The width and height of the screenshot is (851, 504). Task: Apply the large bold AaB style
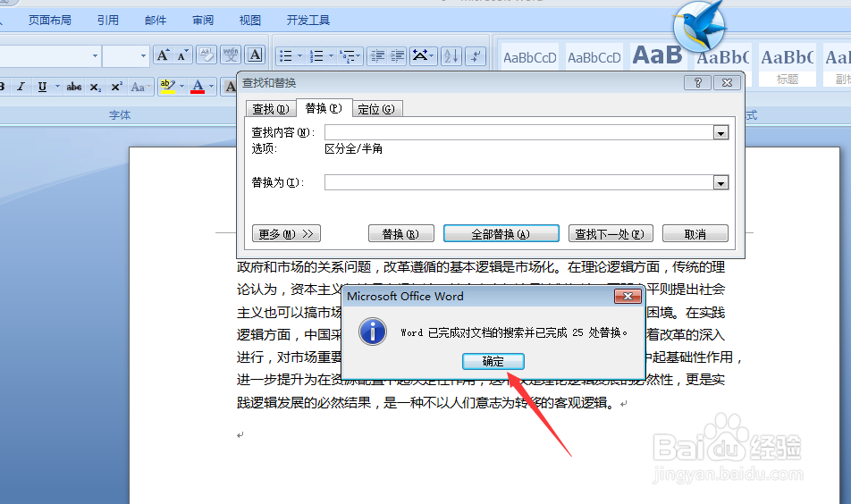(658, 57)
